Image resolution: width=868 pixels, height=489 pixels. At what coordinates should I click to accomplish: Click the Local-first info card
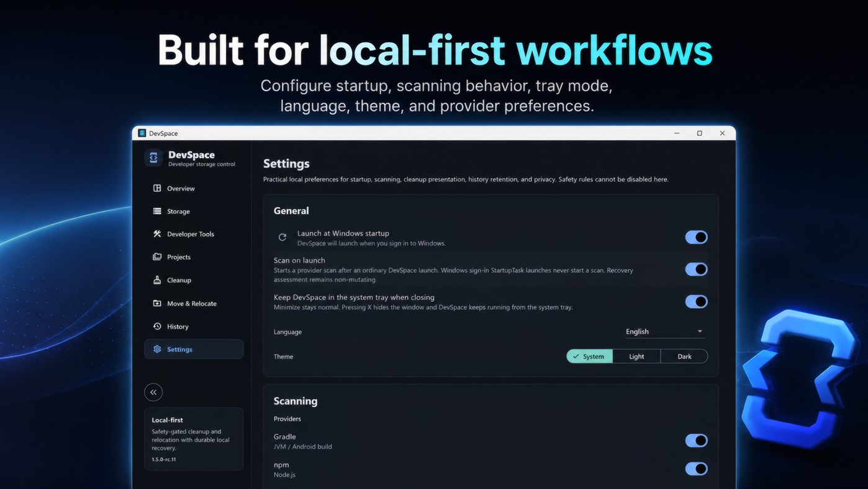coord(194,439)
